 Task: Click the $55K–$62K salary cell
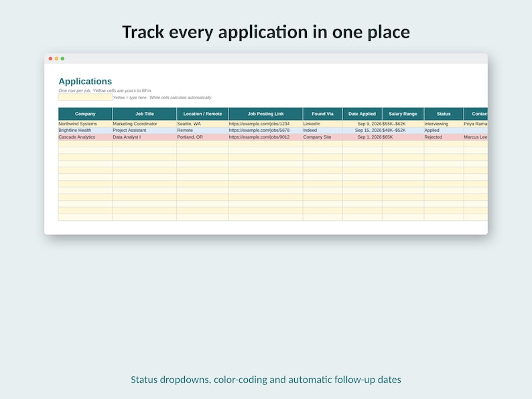pos(403,124)
